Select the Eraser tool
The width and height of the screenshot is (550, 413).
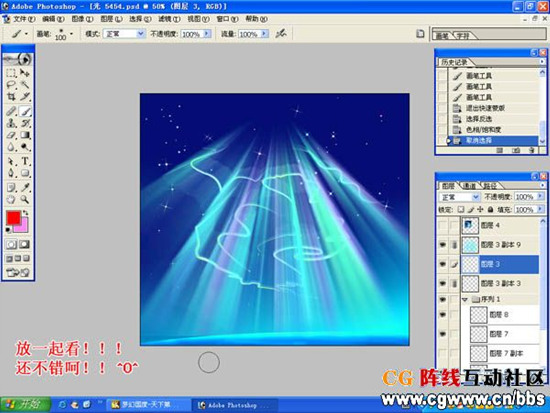pos(11,135)
